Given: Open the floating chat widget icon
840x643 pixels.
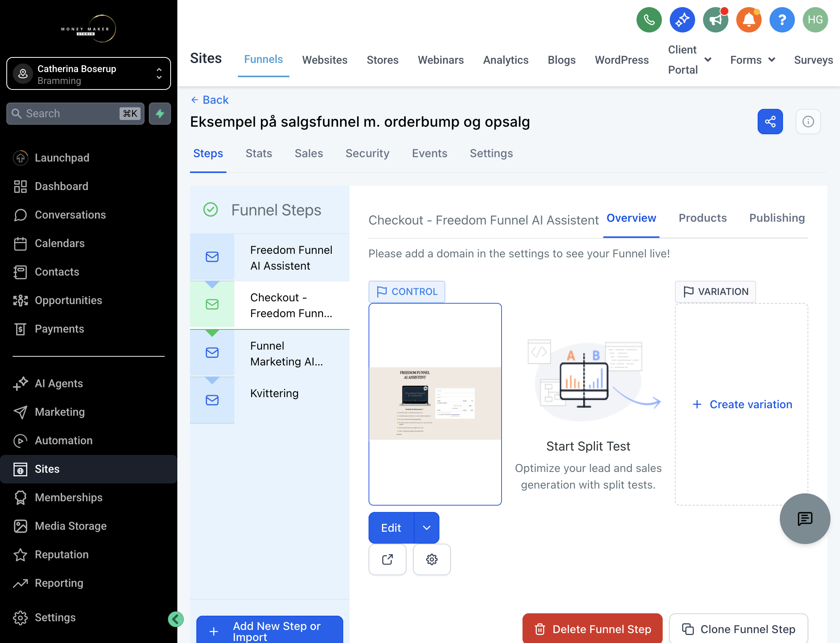Looking at the screenshot, I should click(805, 519).
